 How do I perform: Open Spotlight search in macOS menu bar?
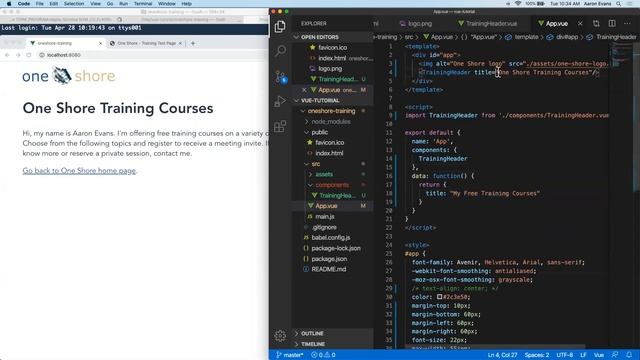tap(619, 4)
